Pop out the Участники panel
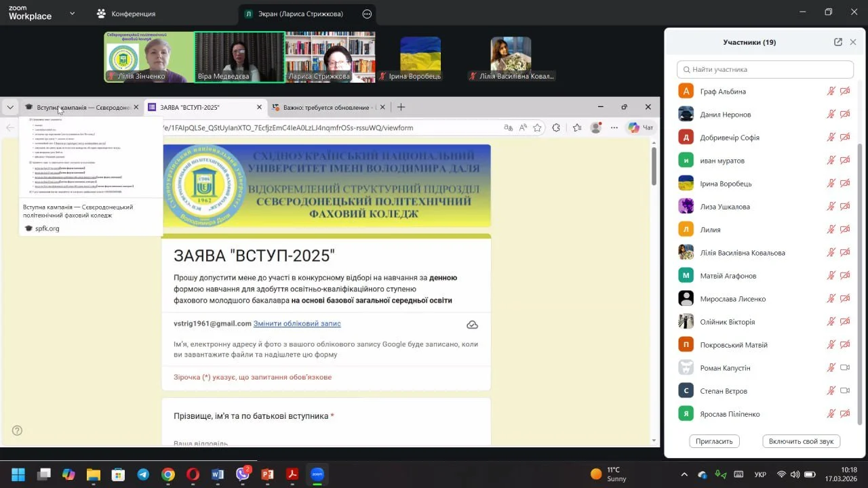 838,42
